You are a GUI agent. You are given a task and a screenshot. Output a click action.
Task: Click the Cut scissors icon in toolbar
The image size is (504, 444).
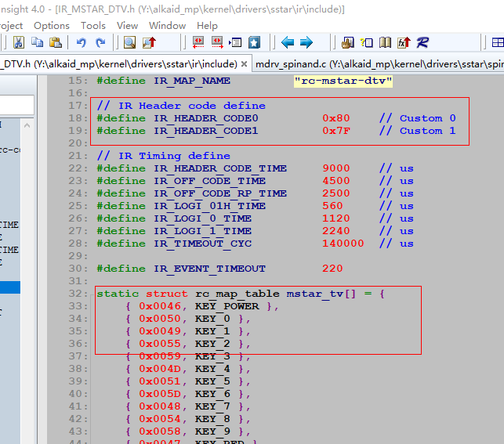pos(18,42)
